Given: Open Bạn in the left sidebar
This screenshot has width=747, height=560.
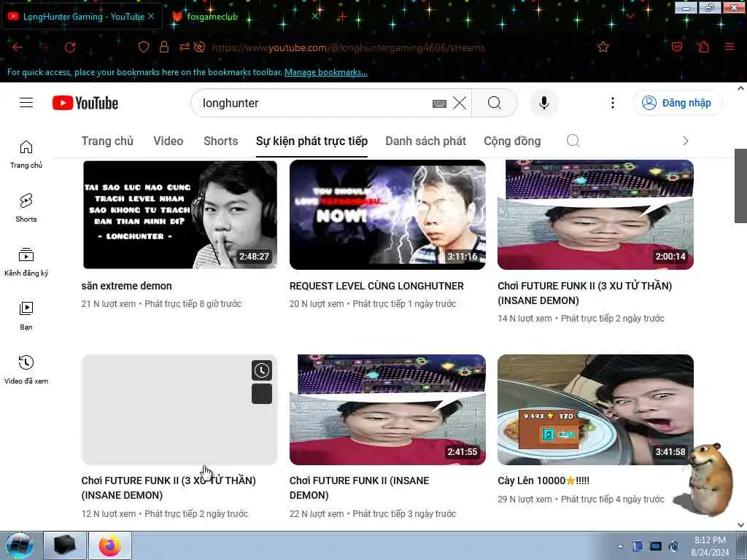Looking at the screenshot, I should (26, 316).
